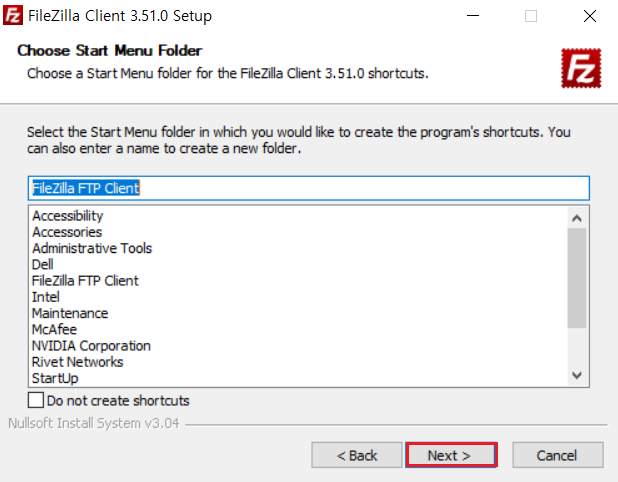
Task: Select Accessibility in the folder list
Action: [x=67, y=216]
